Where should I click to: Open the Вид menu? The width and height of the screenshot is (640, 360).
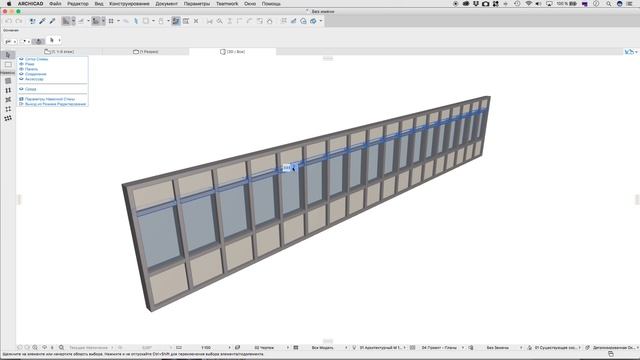[99, 4]
